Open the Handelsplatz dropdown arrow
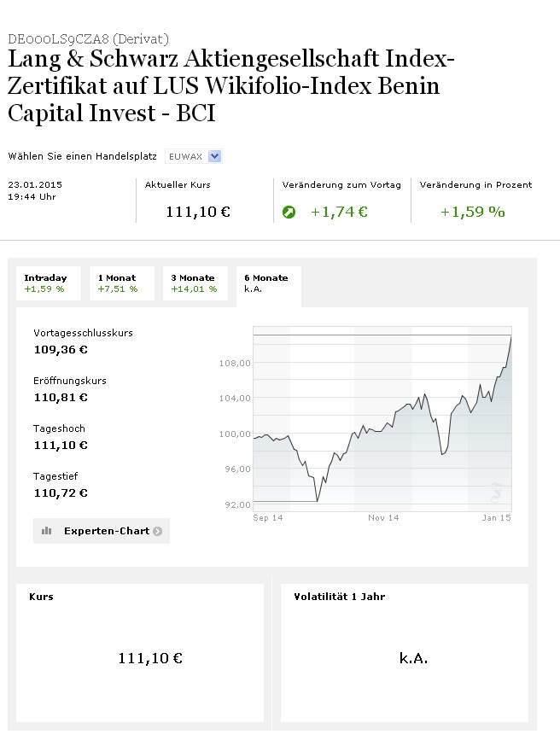Viewport: 560px width, 746px height. [214, 156]
